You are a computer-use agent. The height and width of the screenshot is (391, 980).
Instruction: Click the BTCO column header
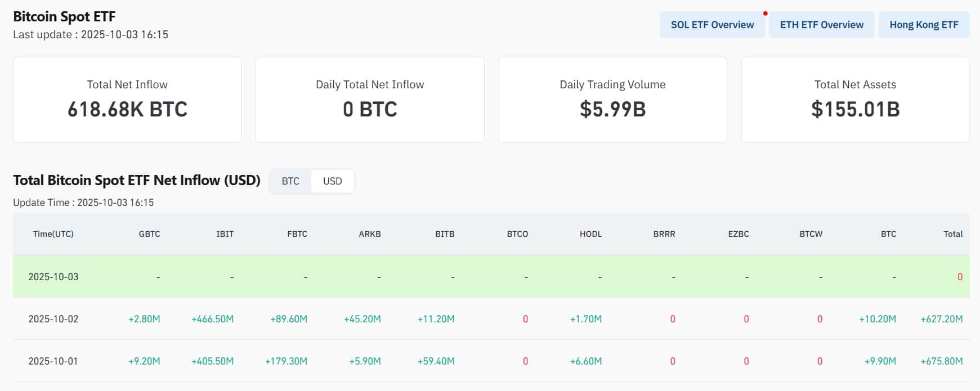[517, 234]
